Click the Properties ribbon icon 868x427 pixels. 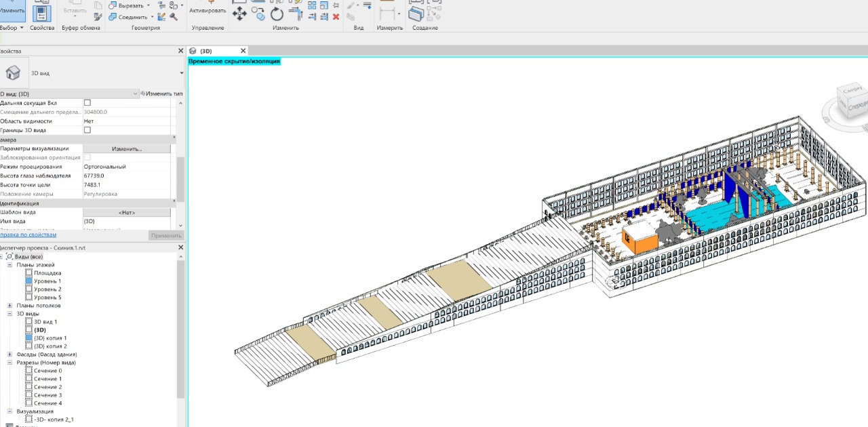(42, 12)
